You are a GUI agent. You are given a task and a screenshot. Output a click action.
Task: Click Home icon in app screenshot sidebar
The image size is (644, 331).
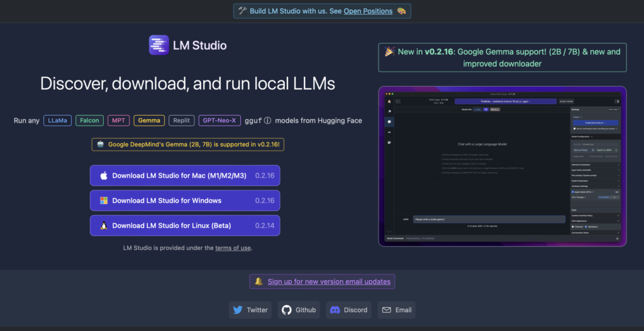(389, 101)
